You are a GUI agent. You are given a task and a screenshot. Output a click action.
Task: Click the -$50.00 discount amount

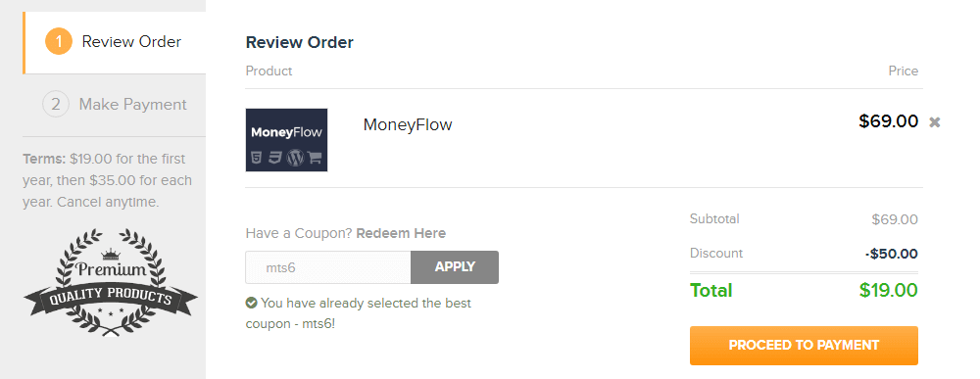point(891,254)
